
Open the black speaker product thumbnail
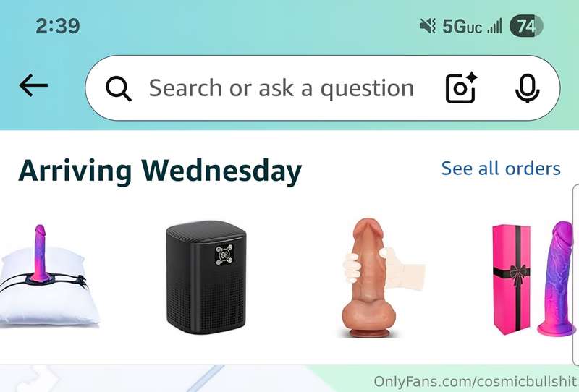(x=206, y=278)
